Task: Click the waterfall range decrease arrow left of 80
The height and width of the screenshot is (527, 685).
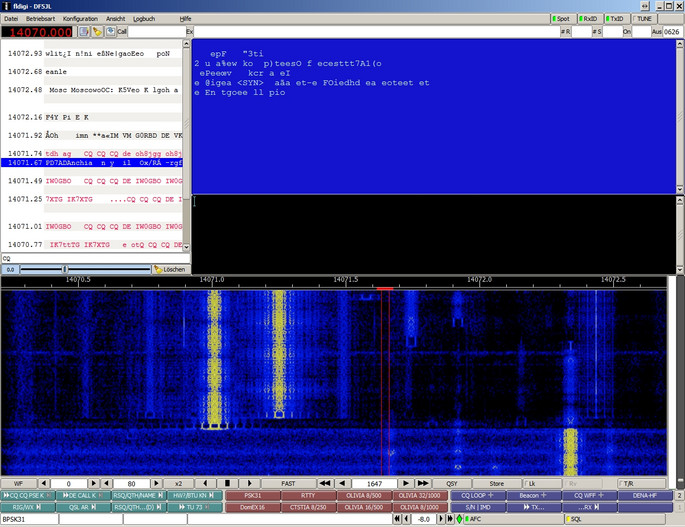Action: [x=107, y=483]
